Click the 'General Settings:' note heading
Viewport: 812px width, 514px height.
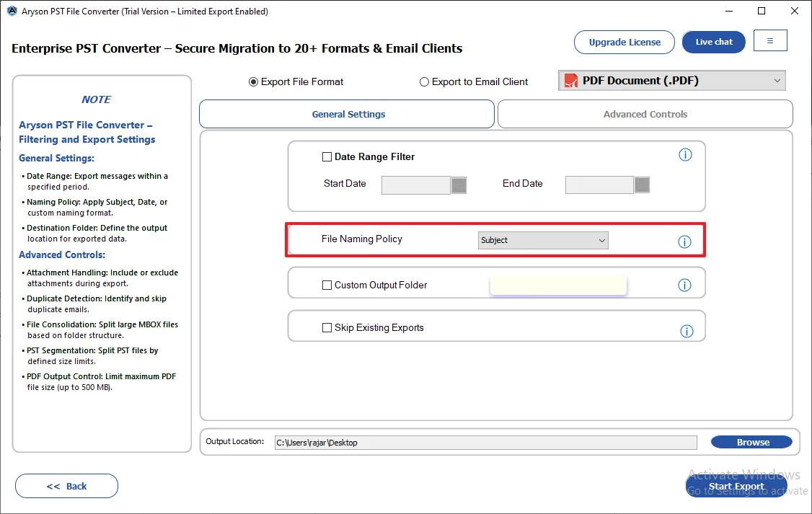pos(56,159)
